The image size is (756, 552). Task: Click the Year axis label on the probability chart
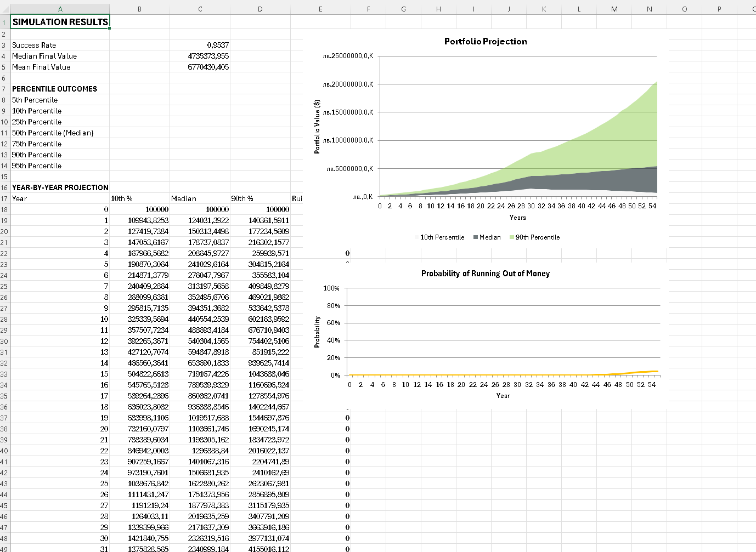503,395
